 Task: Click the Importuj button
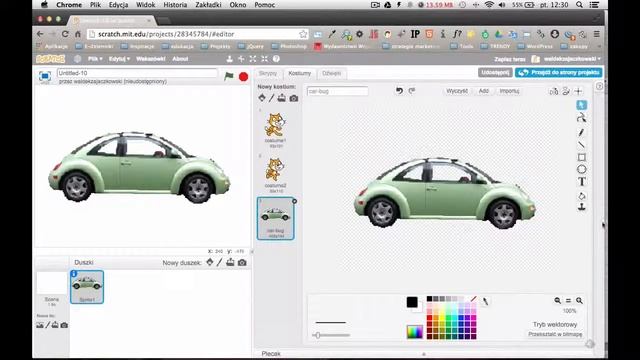pyautogui.click(x=509, y=91)
